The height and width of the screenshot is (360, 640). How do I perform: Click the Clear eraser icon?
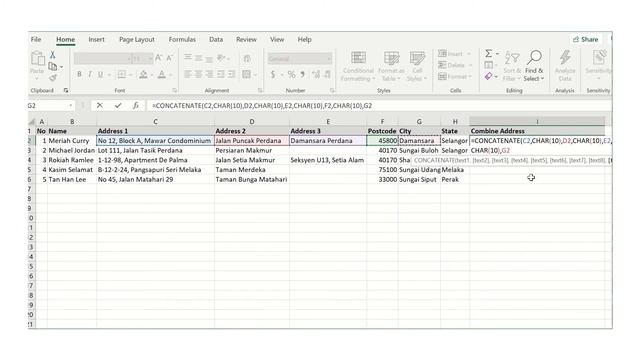click(x=489, y=76)
